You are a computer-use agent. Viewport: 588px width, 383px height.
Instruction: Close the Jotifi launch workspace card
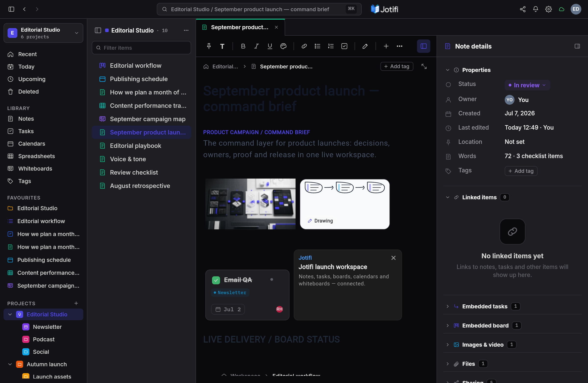393,258
